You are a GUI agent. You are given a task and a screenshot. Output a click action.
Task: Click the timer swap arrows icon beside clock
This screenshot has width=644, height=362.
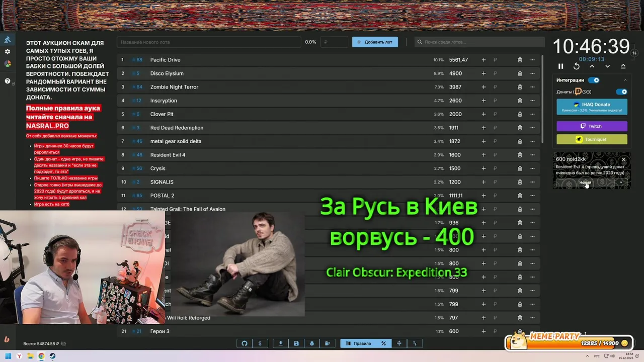pyautogui.click(x=634, y=53)
